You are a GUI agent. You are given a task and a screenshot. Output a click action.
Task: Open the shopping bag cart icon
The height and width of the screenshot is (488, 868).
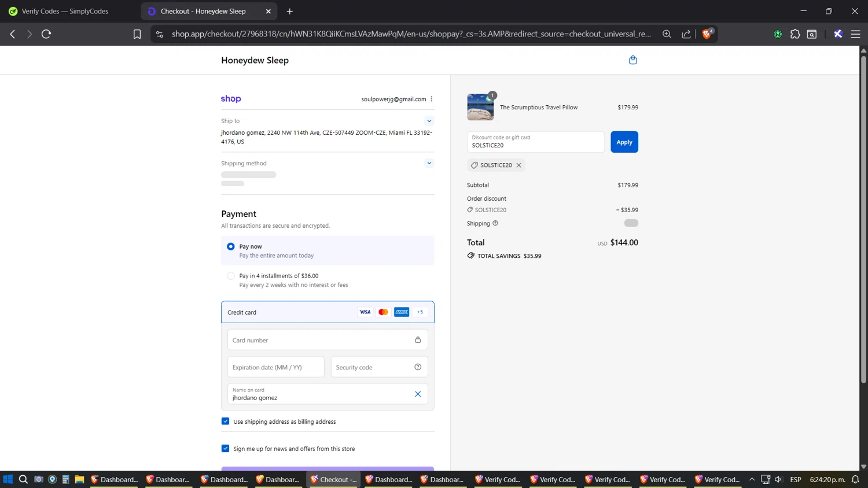point(632,60)
